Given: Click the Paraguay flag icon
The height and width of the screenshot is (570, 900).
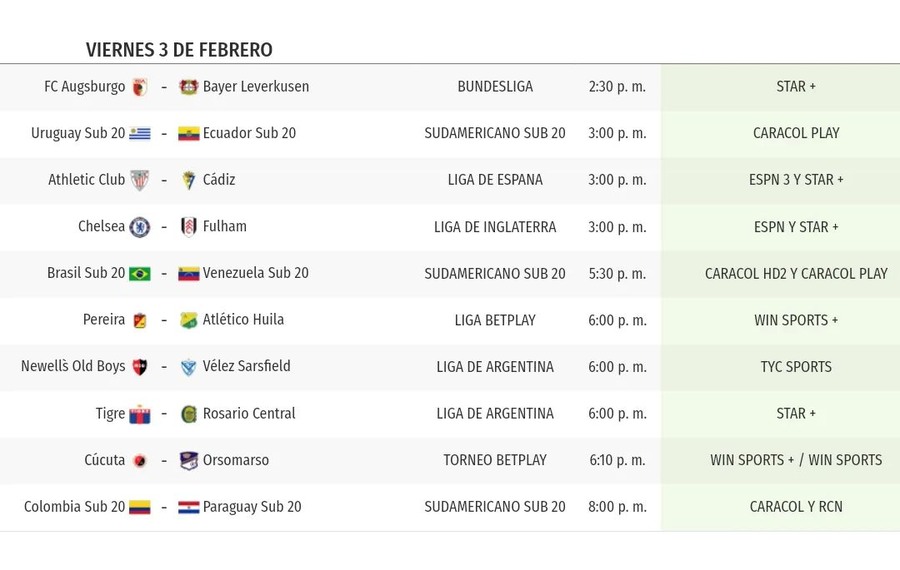Looking at the screenshot, I should click(x=188, y=507).
